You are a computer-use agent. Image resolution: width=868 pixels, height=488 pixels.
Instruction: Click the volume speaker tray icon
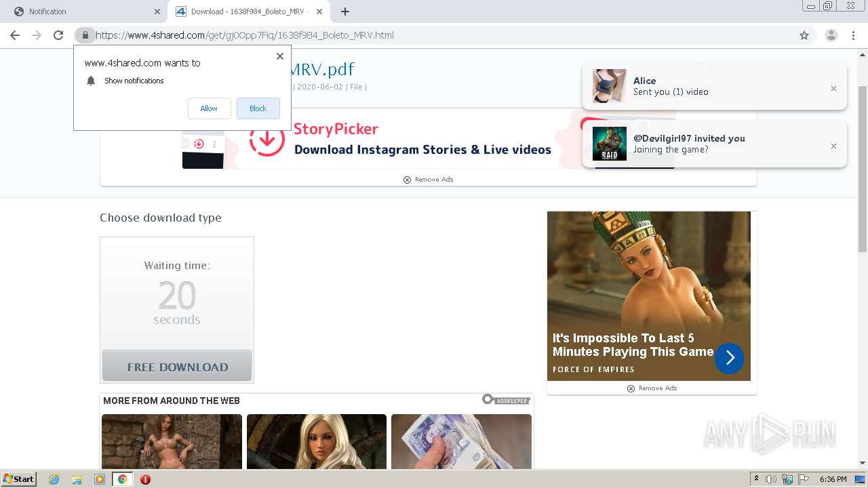[771, 479]
